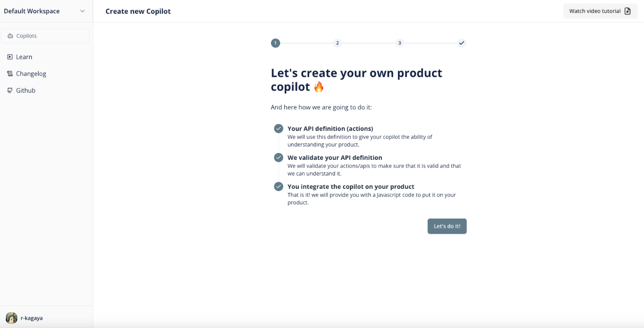Open the r-kagaya account menu
Viewport: 644px width, 328px height.
[31, 318]
